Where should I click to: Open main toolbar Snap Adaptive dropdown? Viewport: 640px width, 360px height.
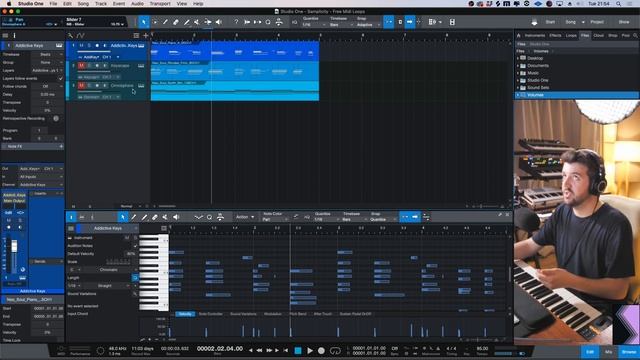pyautogui.click(x=368, y=24)
